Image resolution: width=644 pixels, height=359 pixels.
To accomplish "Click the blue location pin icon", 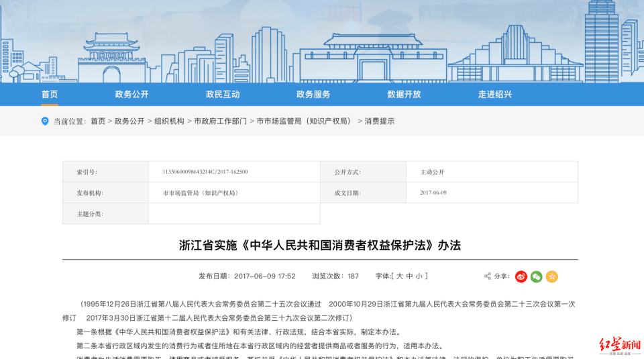I will 45,121.
